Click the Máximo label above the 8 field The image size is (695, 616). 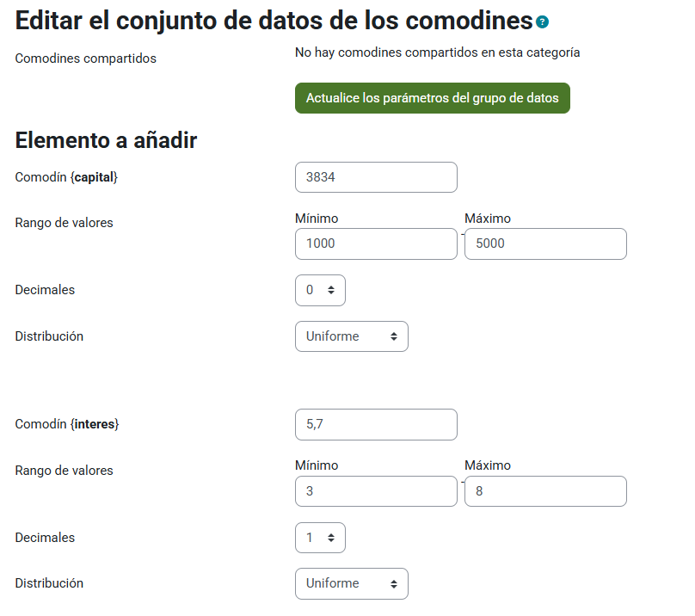(487, 465)
